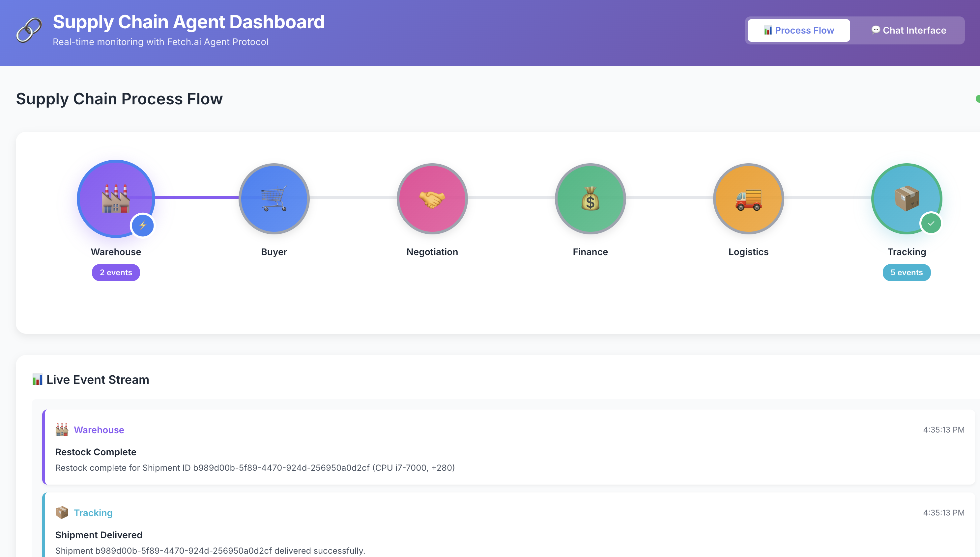Click the Live Event Stream heading
This screenshot has height=557, width=980.
[97, 380]
